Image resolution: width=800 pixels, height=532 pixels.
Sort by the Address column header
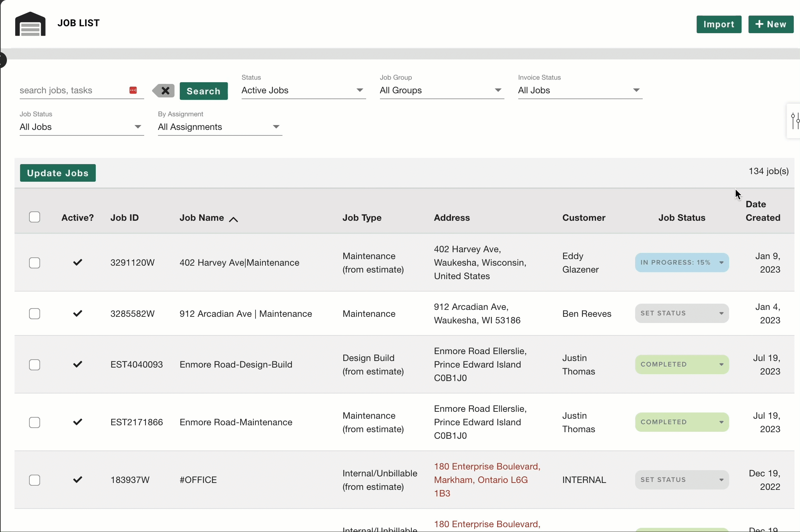click(x=452, y=218)
